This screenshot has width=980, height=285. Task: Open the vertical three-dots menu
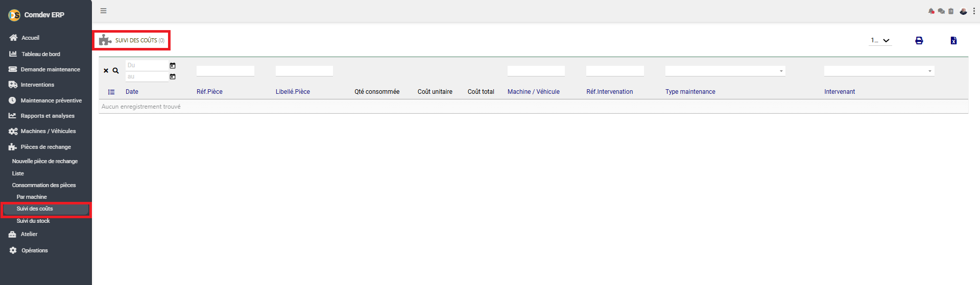click(x=974, y=11)
